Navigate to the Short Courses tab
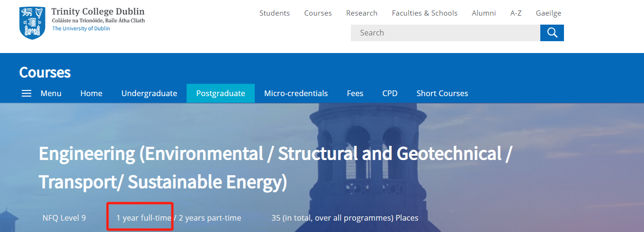Viewport: 644px width, 232px height. point(442,93)
